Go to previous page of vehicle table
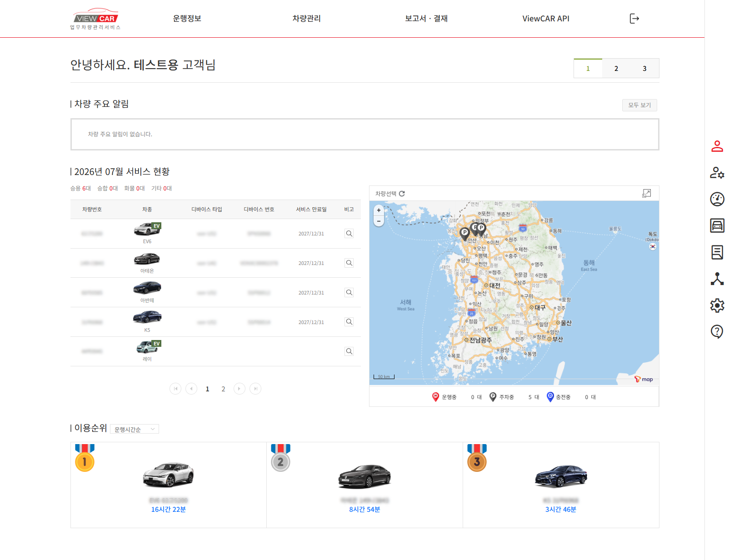This screenshot has width=729, height=560. [191, 389]
